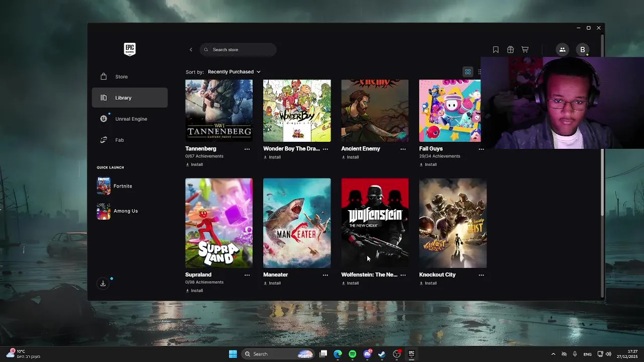Click the Epic Games taskbar icon
Image resolution: width=644 pixels, height=362 pixels.
[411, 354]
